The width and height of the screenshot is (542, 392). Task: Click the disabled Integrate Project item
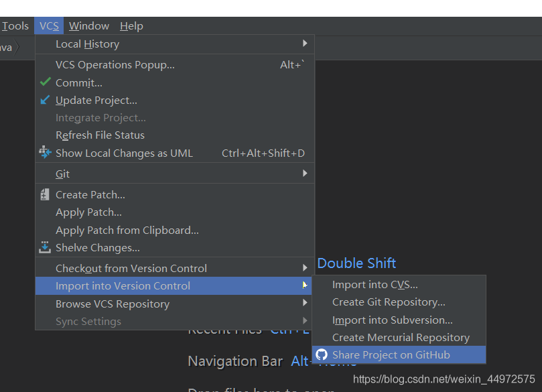(175, 118)
